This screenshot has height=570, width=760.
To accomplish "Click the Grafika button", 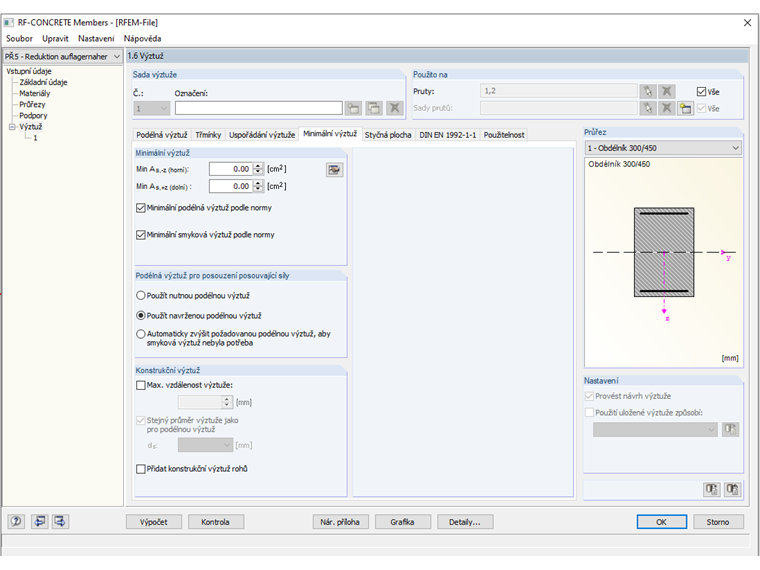I will coord(402,522).
